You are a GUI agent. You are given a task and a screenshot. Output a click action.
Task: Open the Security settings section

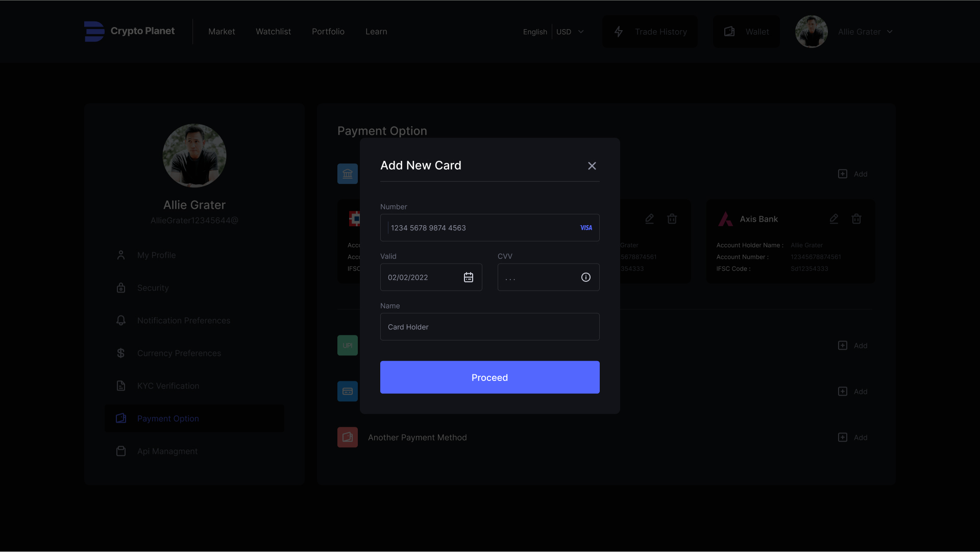[153, 288]
